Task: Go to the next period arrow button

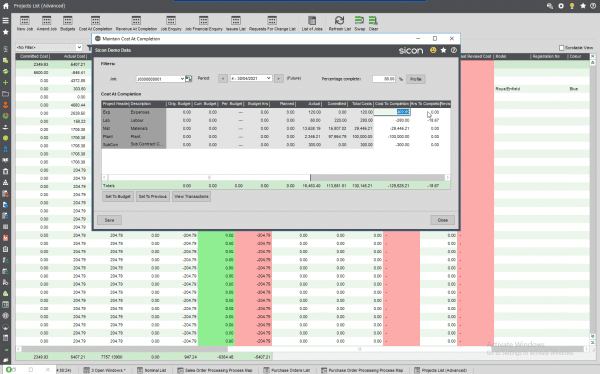Action: pos(279,78)
